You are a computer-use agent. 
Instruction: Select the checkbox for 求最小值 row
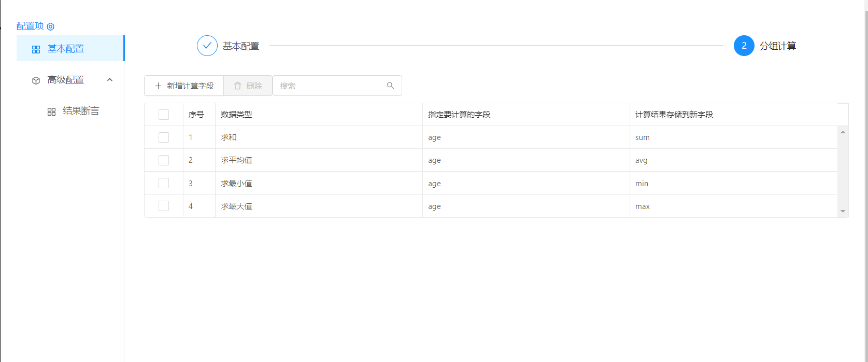click(x=164, y=183)
